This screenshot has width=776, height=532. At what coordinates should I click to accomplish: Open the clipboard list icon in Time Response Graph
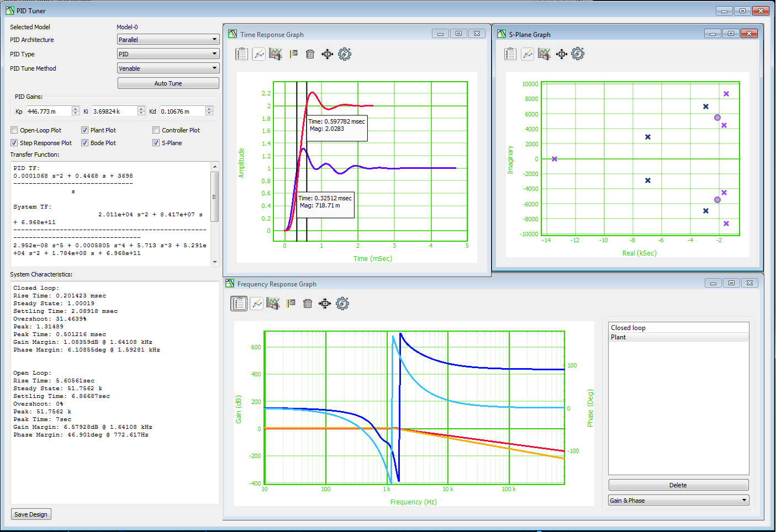(x=241, y=54)
